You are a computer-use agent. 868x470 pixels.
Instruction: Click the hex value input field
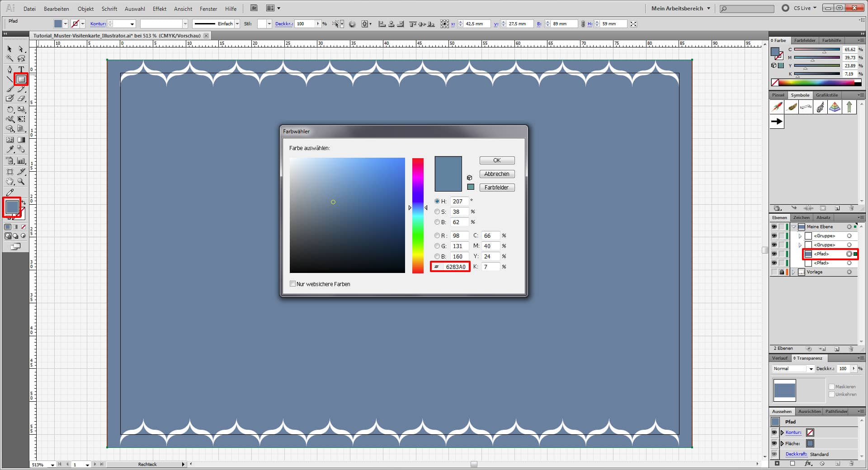point(456,267)
